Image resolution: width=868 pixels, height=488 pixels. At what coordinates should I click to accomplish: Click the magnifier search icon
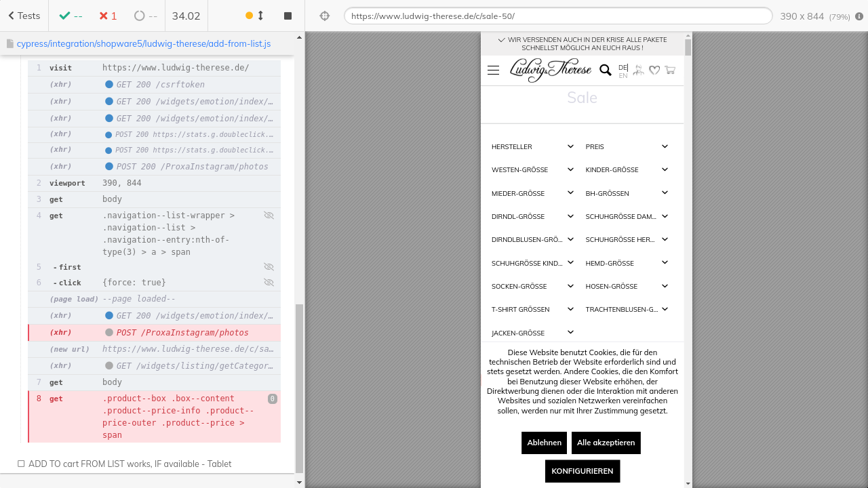[605, 70]
